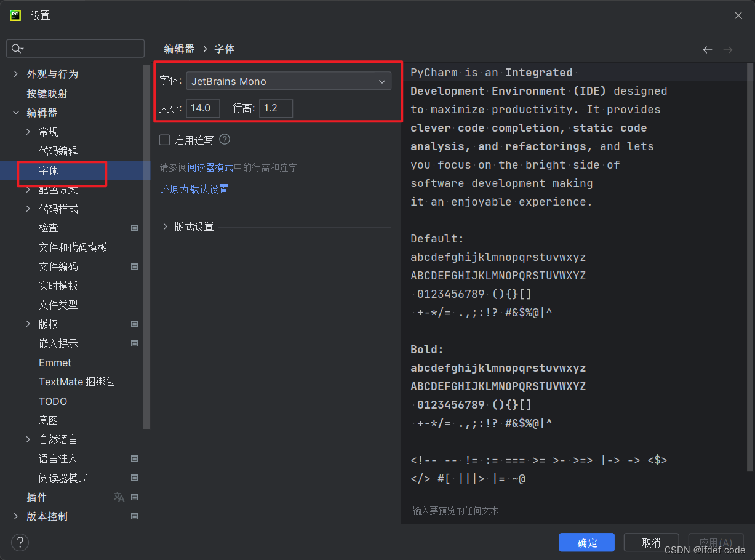Click the 应用 apply button
Viewport: 755px width, 560px height.
(x=716, y=542)
